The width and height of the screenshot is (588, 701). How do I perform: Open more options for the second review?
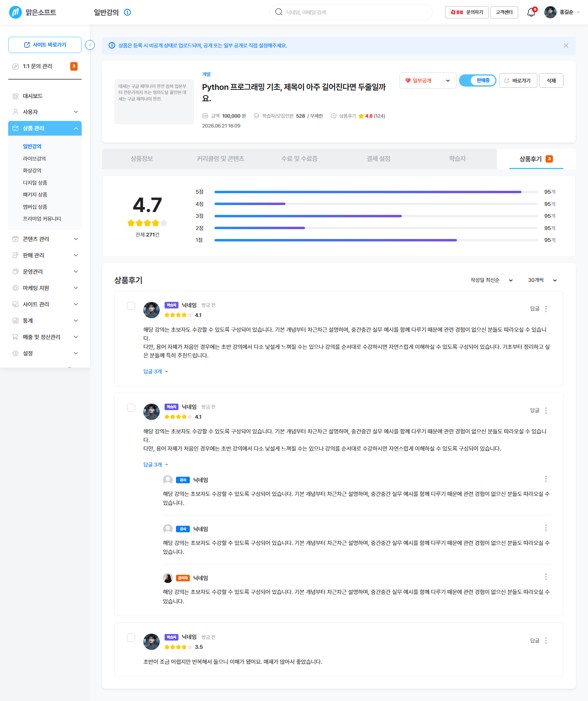click(x=546, y=411)
